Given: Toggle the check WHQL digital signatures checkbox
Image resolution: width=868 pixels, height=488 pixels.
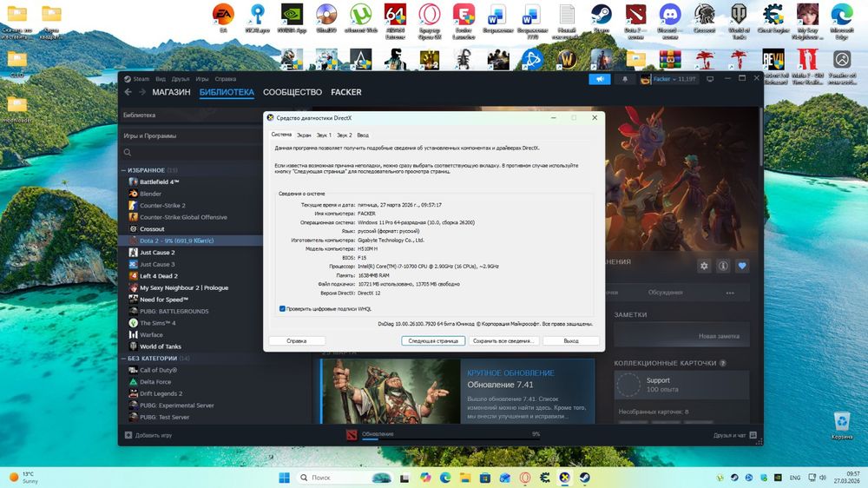Looking at the screenshot, I should [282, 309].
